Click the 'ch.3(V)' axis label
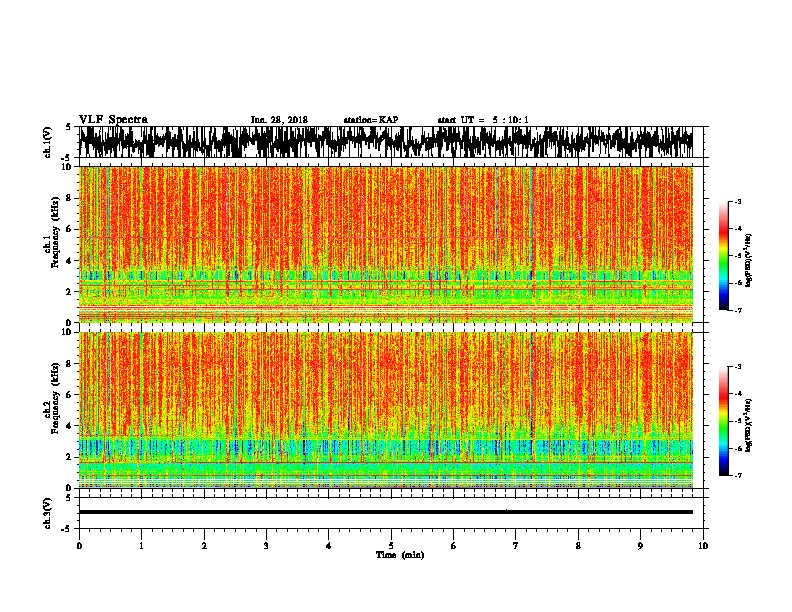 click(48, 513)
